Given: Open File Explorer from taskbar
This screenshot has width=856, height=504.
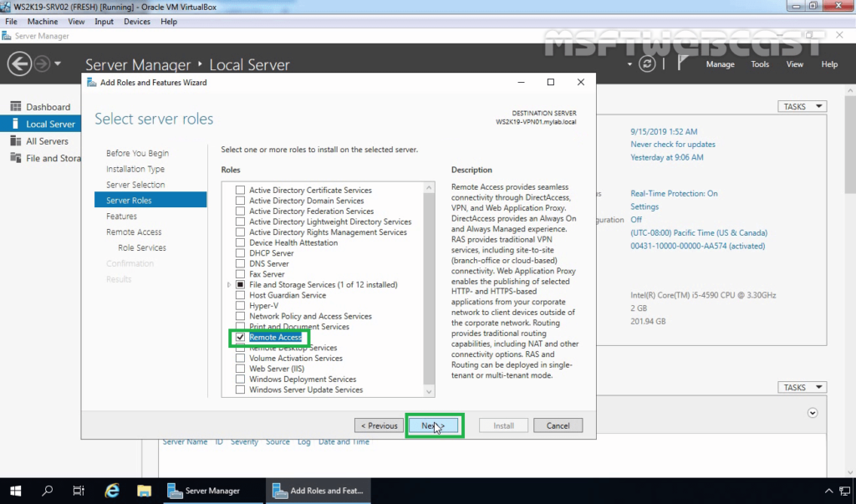Looking at the screenshot, I should pos(144,491).
